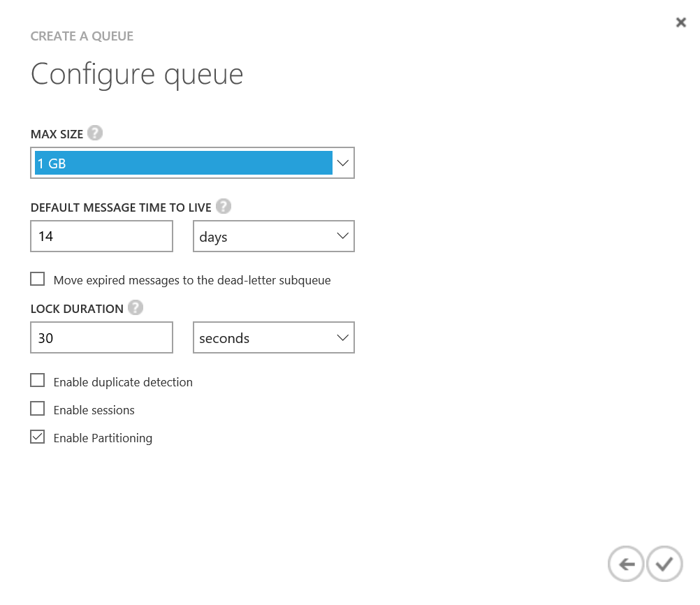Click the MAX SIZE field label
This screenshot has width=700, height=605.
(57, 134)
